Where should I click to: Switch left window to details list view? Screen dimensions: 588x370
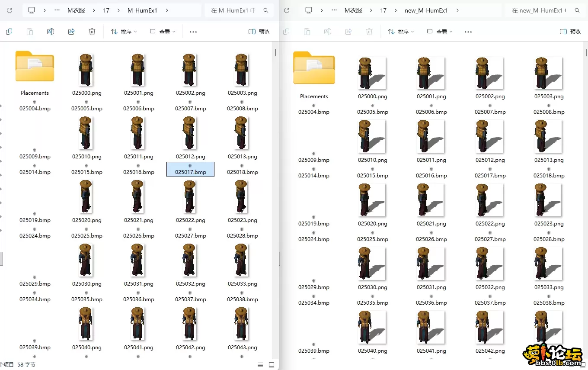pos(260,365)
